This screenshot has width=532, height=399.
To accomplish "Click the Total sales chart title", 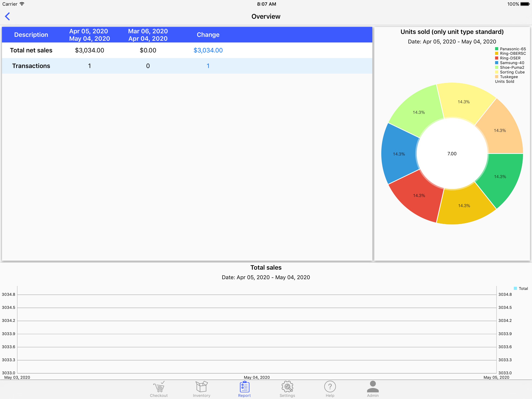I will 266,267.
